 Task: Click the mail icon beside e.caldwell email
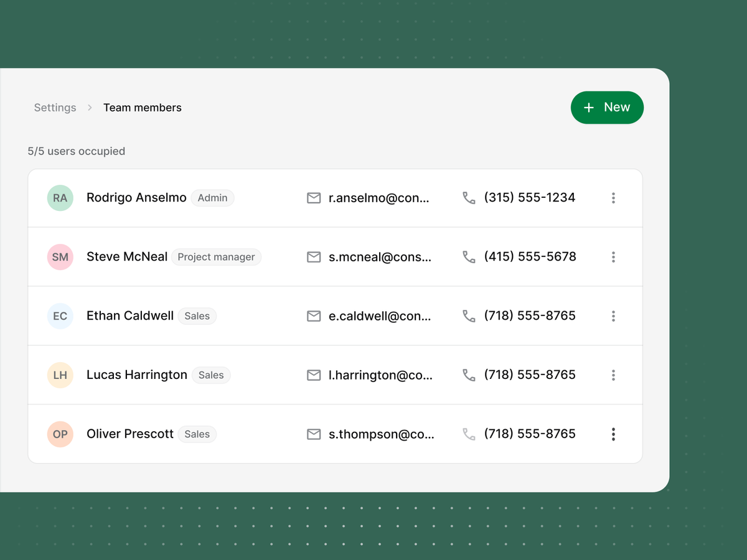(314, 316)
